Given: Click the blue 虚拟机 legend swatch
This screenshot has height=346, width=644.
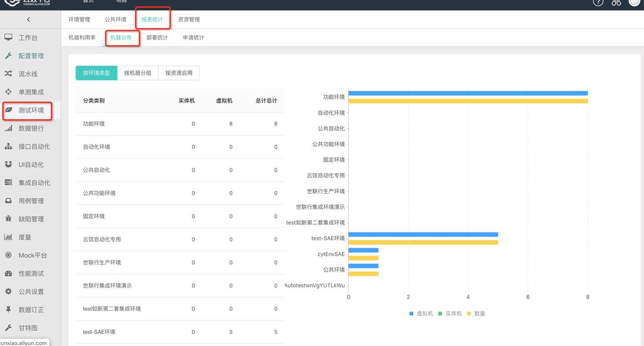Looking at the screenshot, I should (411, 314).
